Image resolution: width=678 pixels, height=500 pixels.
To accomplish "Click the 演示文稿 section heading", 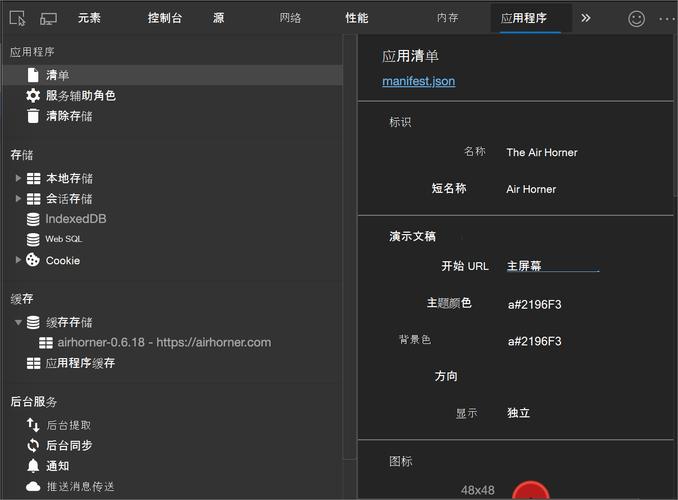I will pyautogui.click(x=412, y=236).
